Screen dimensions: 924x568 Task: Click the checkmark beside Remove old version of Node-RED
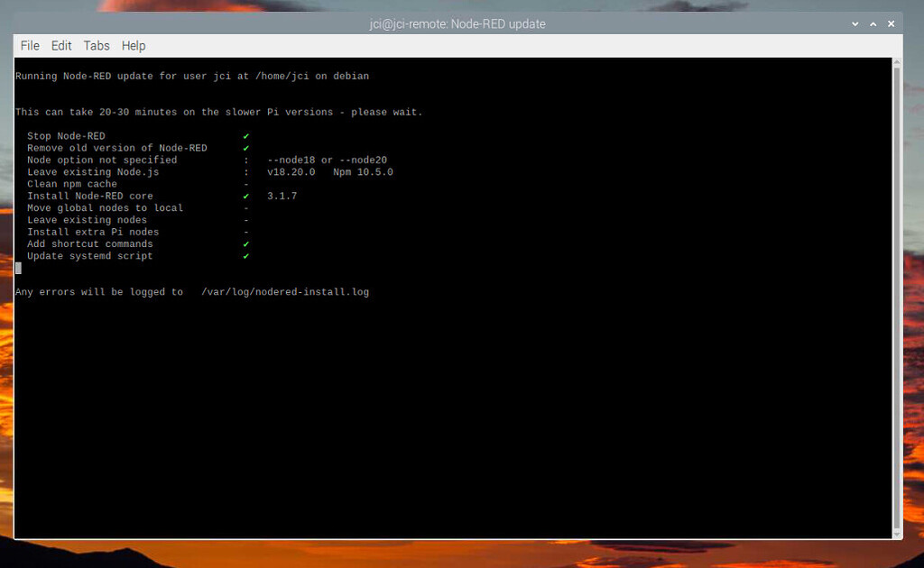[245, 147]
